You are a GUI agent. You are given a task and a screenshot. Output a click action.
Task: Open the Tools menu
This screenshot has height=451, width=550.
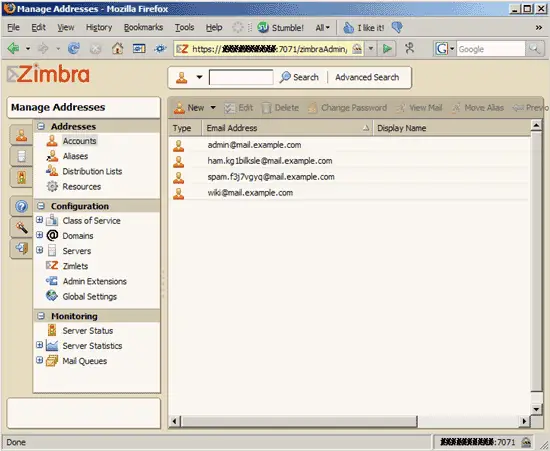point(185,27)
